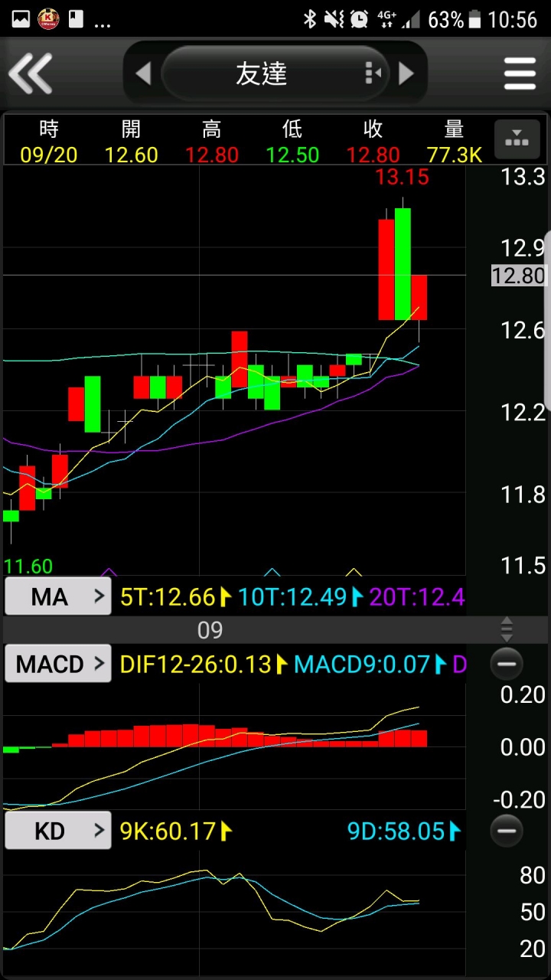Collapse the MACD panel with minus button
Viewport: 551px width, 980px height.
pos(507,664)
